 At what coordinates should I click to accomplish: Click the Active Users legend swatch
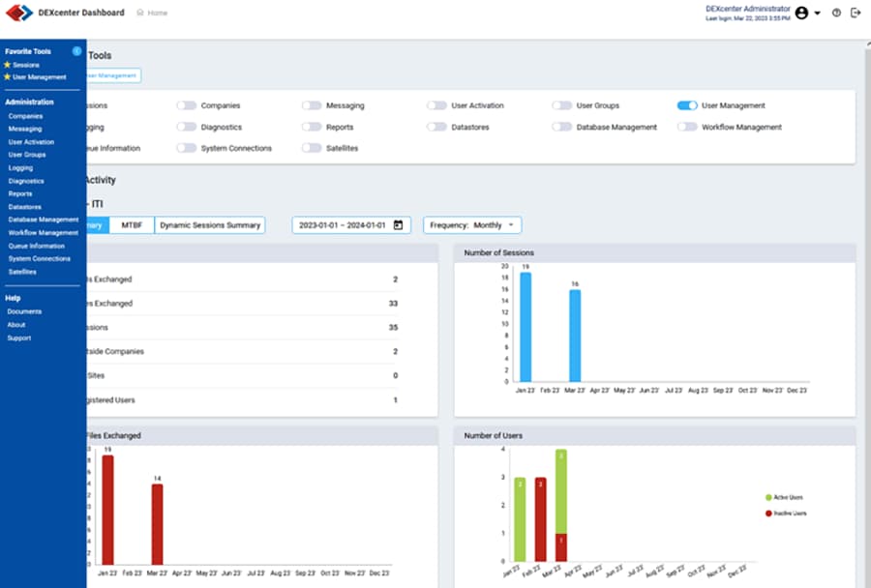pos(768,497)
